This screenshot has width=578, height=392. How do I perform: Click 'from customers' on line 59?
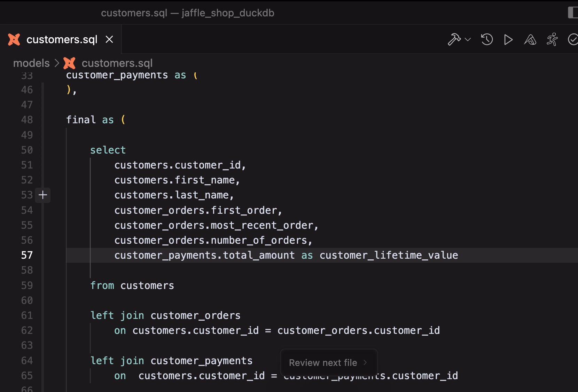pos(132,285)
